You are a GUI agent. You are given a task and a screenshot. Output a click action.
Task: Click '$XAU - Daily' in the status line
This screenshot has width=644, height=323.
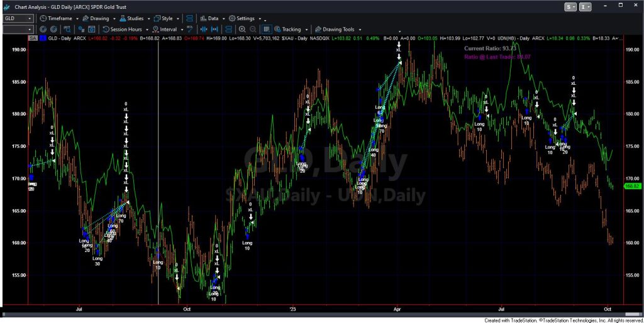pos(294,38)
